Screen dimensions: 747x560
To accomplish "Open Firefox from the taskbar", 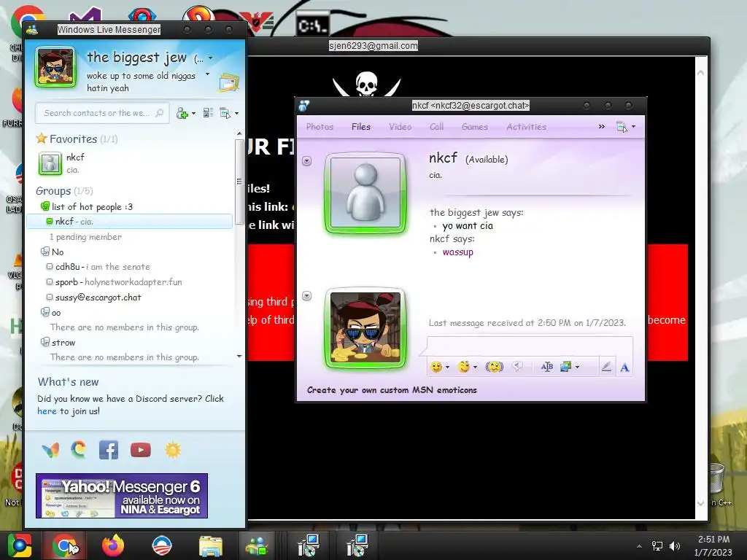I will [113, 545].
